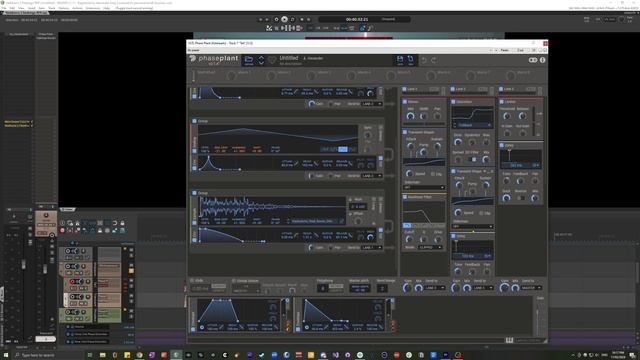
Task: Open the Phase Plant preset browser folder
Action: coord(249,60)
